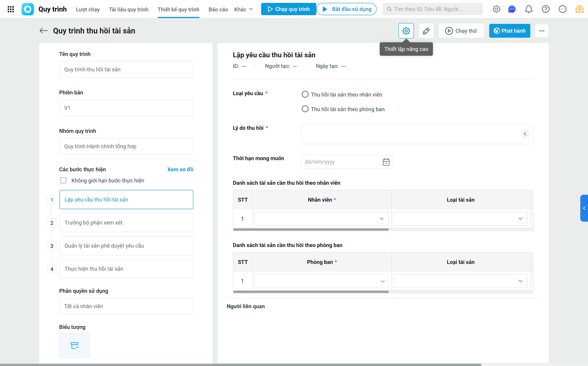Select the process symbol icon thumbnail

tap(75, 346)
